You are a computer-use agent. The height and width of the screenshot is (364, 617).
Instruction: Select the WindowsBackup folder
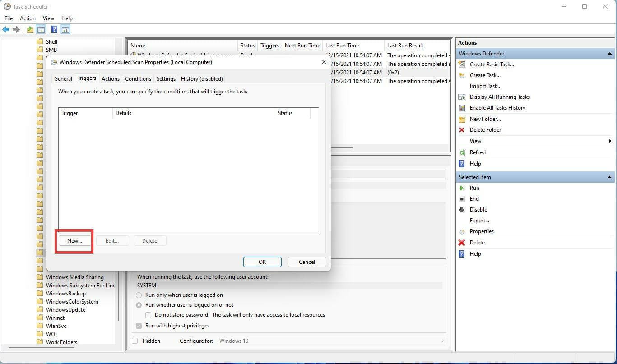pos(65,294)
